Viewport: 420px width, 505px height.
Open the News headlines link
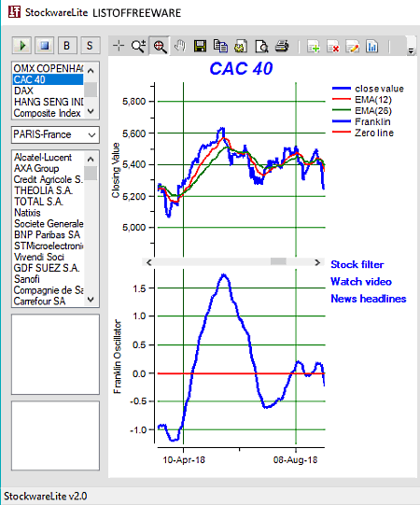click(x=369, y=299)
